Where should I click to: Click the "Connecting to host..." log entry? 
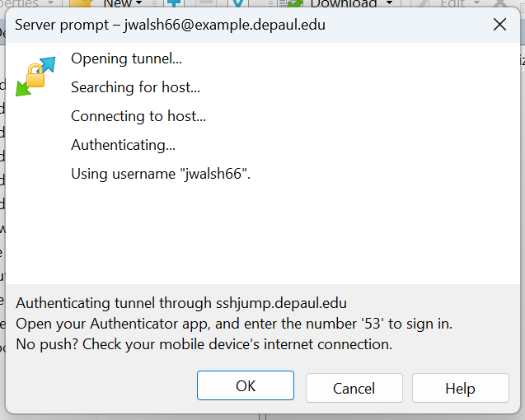(138, 116)
